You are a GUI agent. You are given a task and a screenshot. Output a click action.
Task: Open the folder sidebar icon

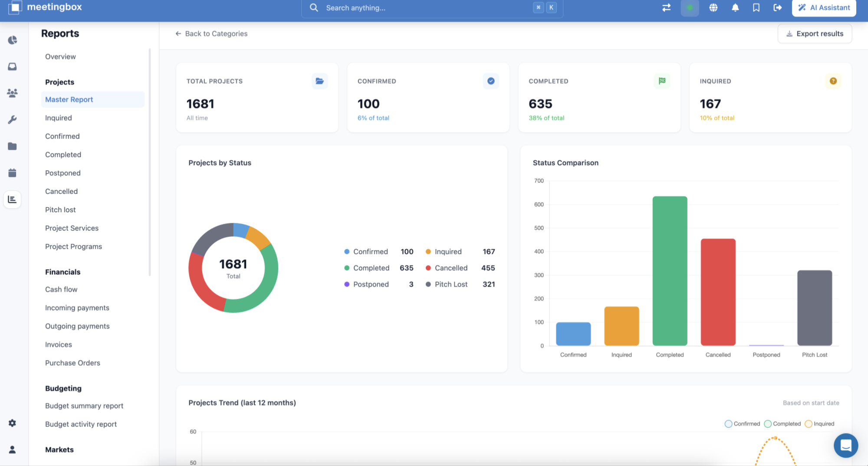(x=13, y=146)
